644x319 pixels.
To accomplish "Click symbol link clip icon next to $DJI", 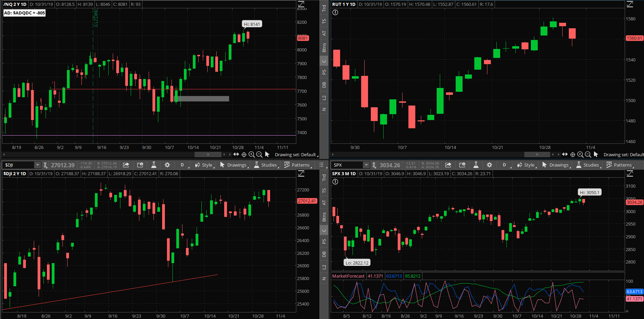I will [45, 165].
